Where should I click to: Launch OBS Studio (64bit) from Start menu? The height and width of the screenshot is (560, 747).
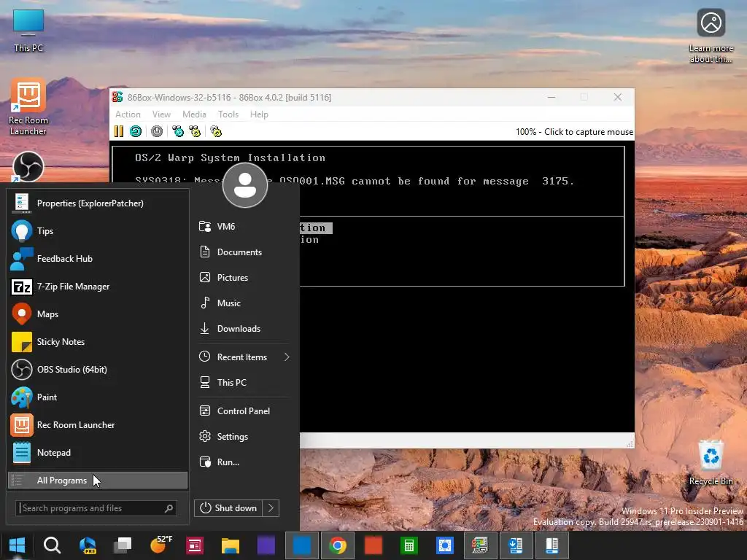tap(98, 370)
